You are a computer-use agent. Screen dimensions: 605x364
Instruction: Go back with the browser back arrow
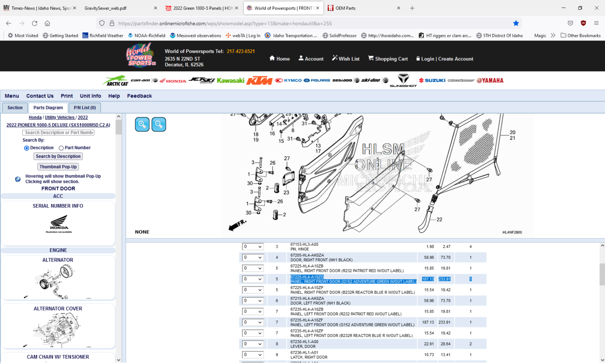coord(9,23)
